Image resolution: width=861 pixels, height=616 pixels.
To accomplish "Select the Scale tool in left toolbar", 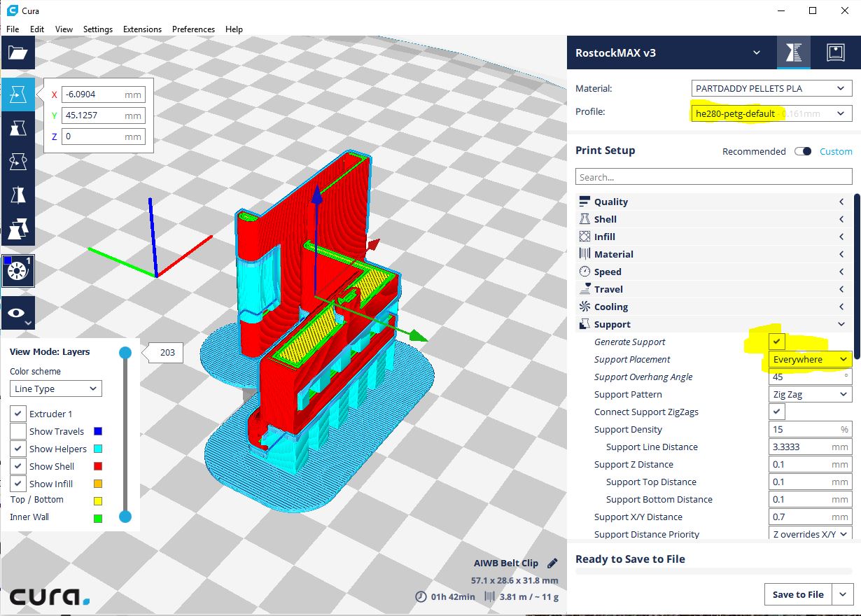I will pos(17,128).
